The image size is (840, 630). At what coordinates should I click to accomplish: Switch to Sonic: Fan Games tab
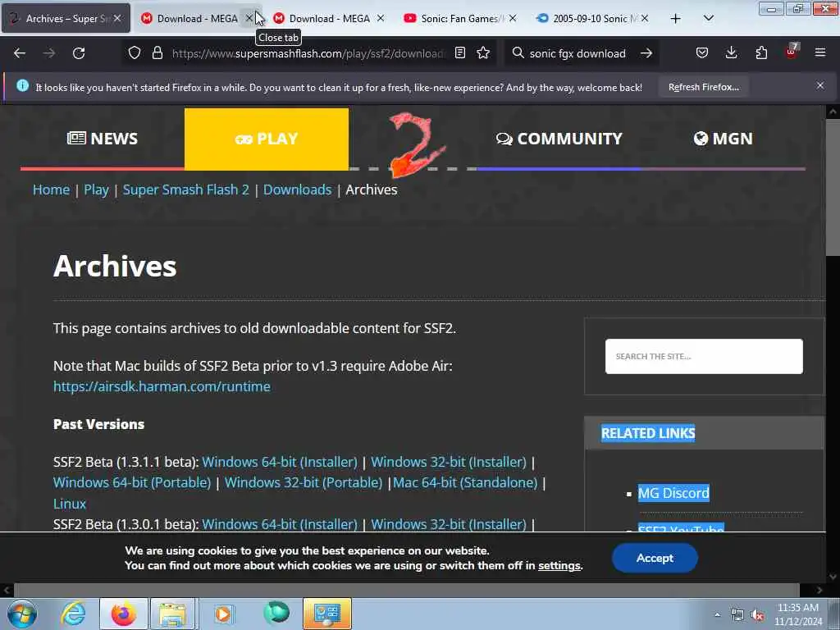point(461,19)
